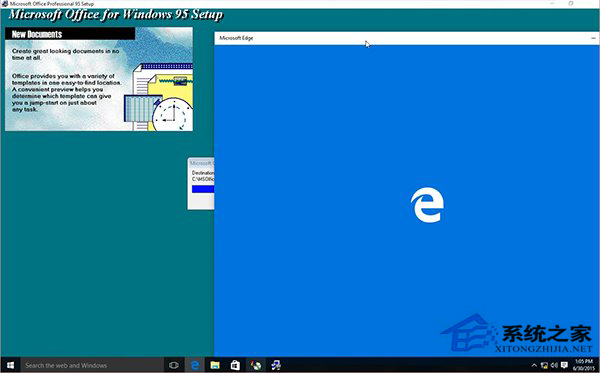Viewport: 600px width, 373px height.
Task: Open the network status tray icon
Action: click(544, 366)
